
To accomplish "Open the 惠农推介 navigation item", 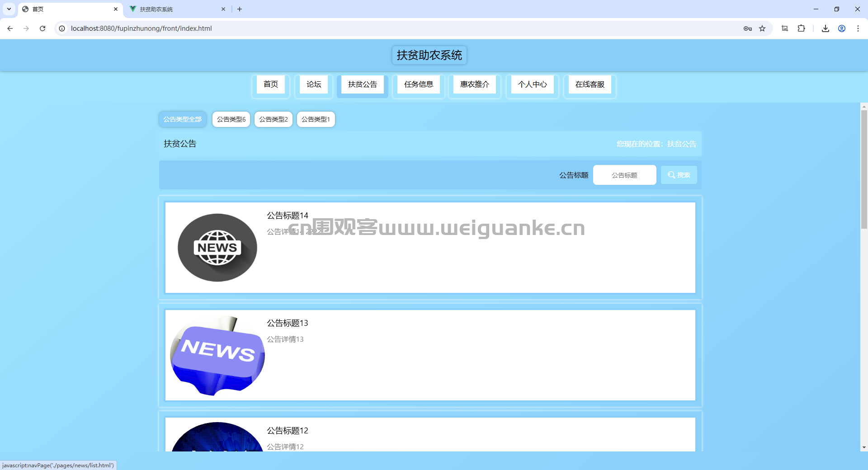I will click(x=475, y=85).
